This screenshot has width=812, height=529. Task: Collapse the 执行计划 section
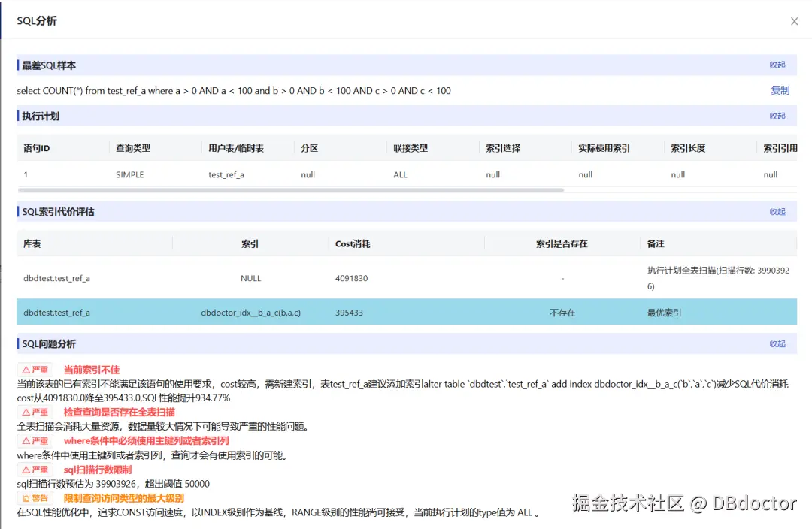[x=777, y=116]
